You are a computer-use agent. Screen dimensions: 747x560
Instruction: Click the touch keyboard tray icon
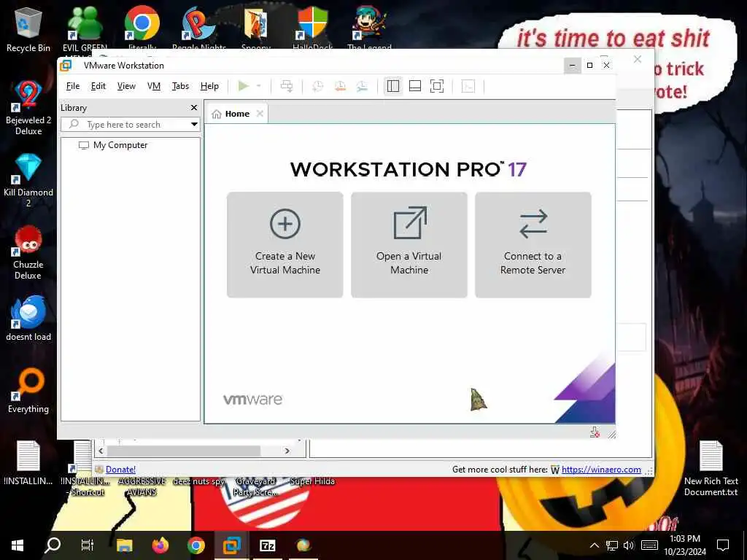click(649, 545)
